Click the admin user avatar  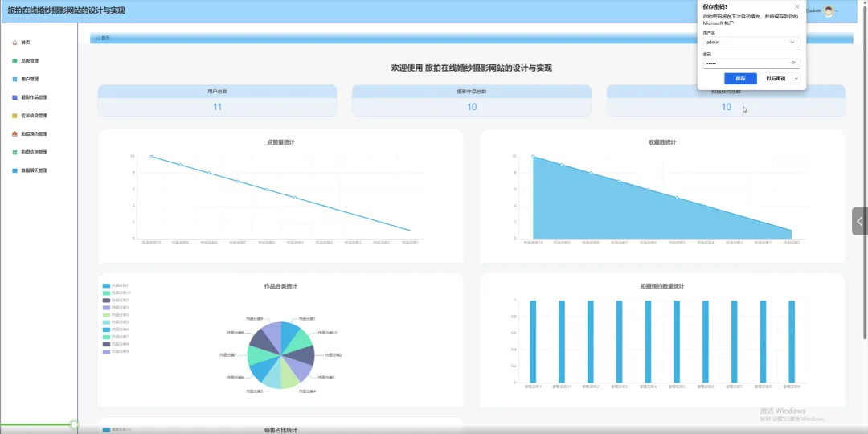(x=828, y=11)
